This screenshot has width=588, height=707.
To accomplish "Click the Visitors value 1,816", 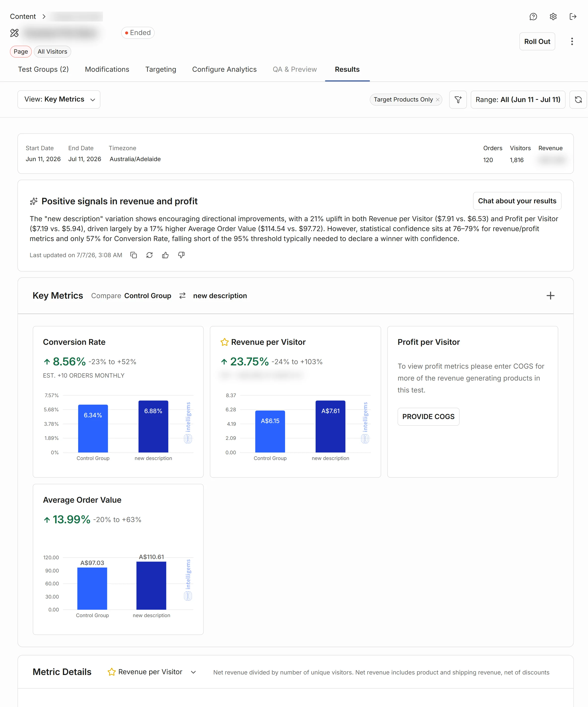I will pyautogui.click(x=516, y=160).
